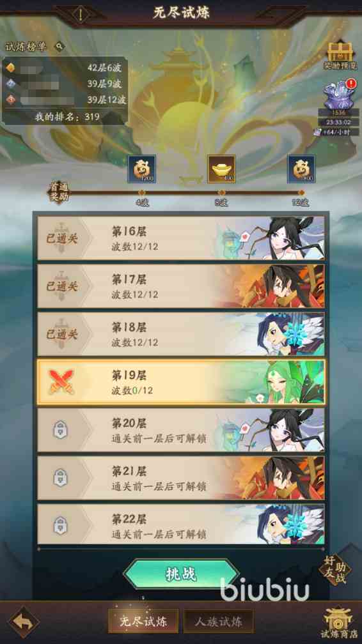This screenshot has width=362, height=644.
Task: Select the highlighted 第19层 stage row
Action: click(x=181, y=381)
